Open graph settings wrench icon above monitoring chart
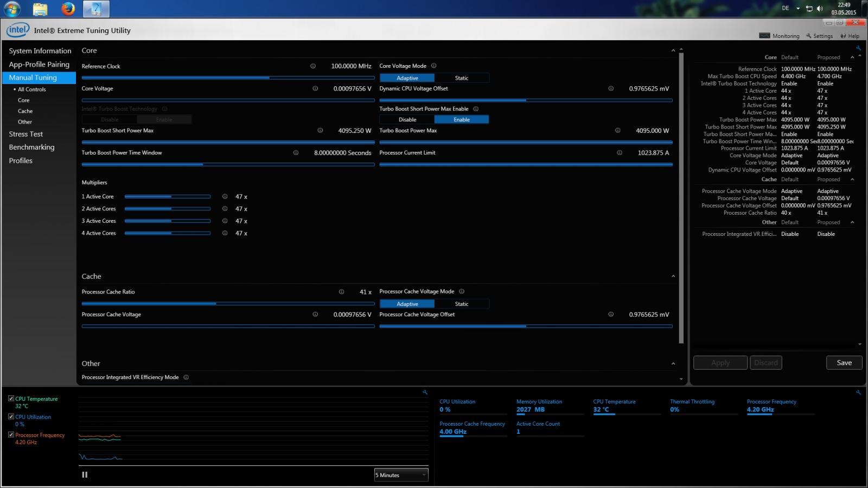The width and height of the screenshot is (868, 488). [x=425, y=392]
